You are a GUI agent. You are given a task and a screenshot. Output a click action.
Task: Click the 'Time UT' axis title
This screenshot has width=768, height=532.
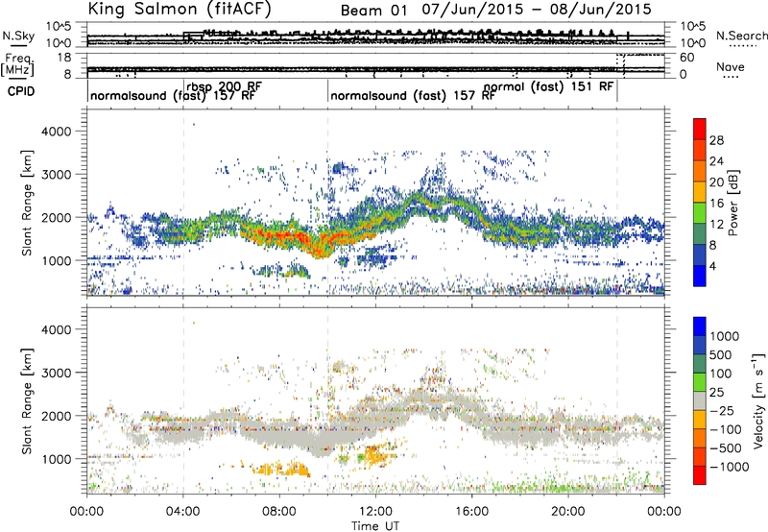[x=375, y=526]
